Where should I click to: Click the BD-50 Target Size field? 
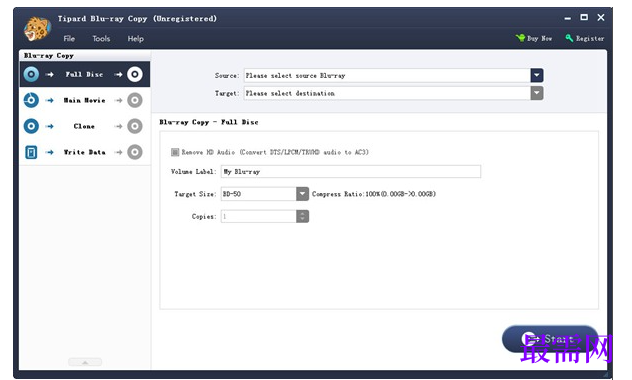click(x=258, y=194)
